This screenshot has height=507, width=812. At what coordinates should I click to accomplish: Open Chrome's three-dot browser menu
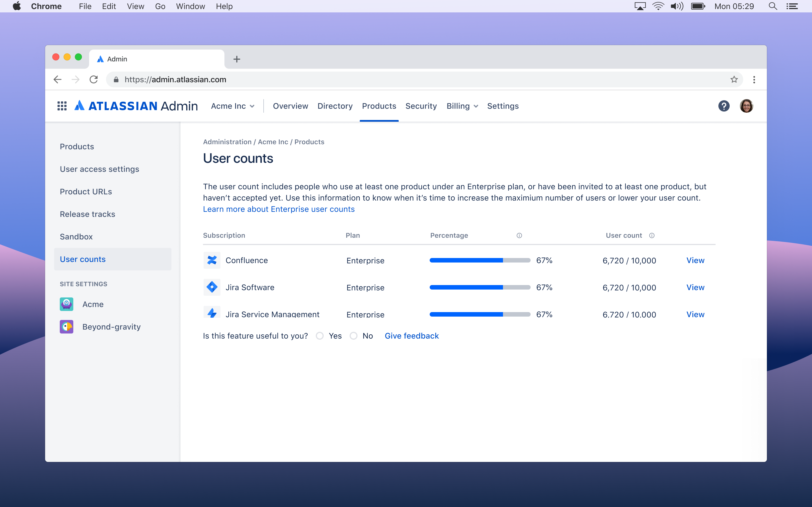[754, 79]
